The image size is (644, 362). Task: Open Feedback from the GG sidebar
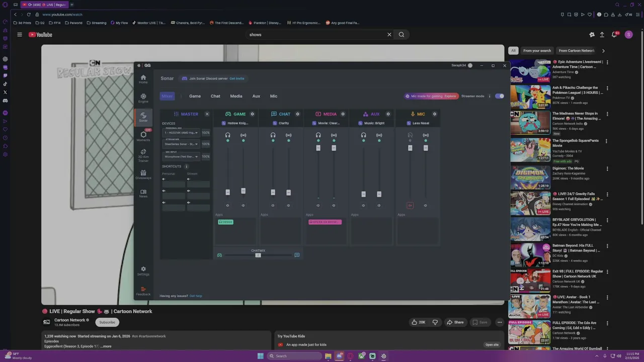(x=143, y=291)
